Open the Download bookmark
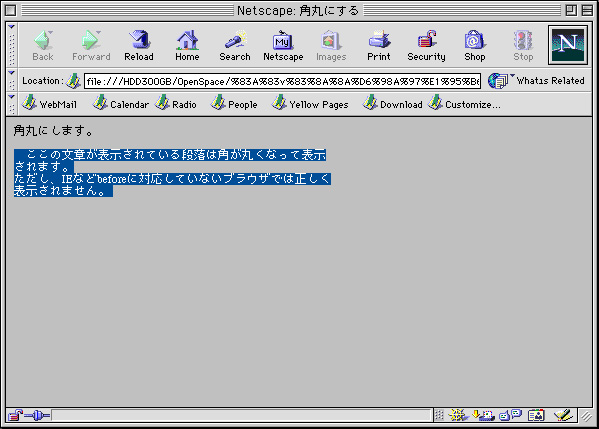 pyautogui.click(x=392, y=104)
